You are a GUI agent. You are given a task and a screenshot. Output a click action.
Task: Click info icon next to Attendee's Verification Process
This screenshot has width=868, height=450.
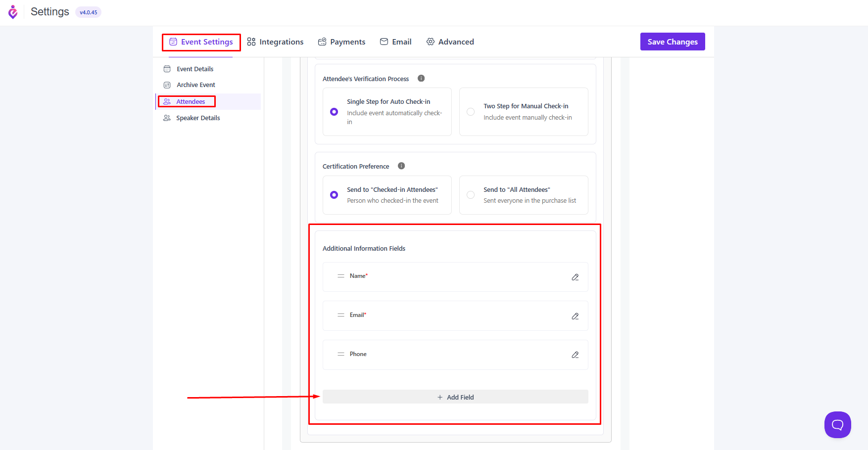[421, 78]
